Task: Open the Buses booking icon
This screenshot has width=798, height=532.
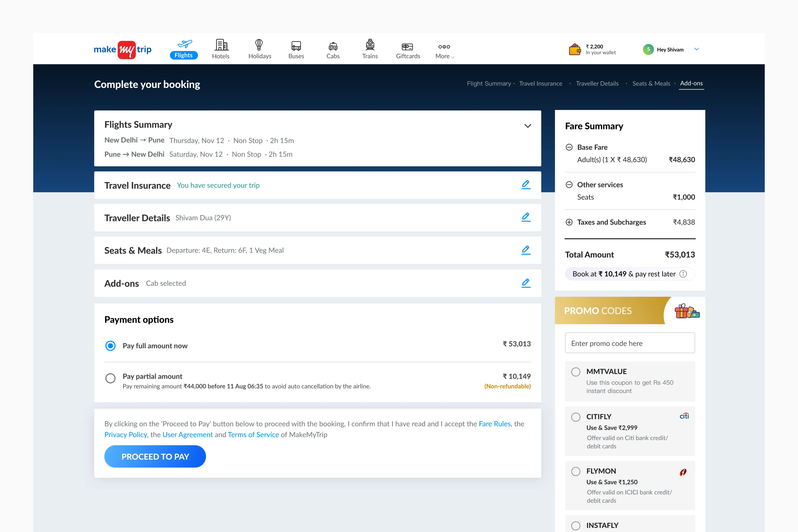Action: click(296, 46)
